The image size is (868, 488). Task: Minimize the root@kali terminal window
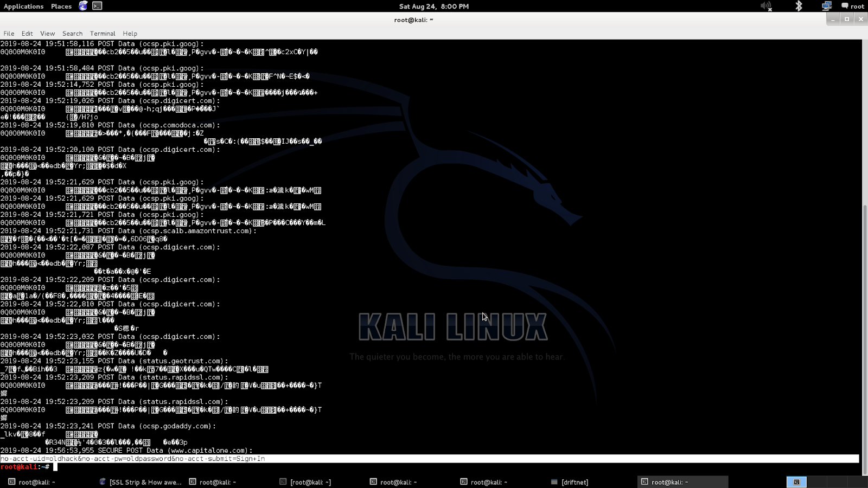(833, 20)
